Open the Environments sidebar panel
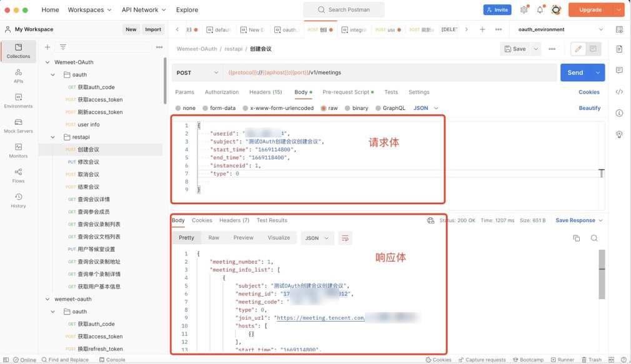The width and height of the screenshot is (631, 364). 19,101
